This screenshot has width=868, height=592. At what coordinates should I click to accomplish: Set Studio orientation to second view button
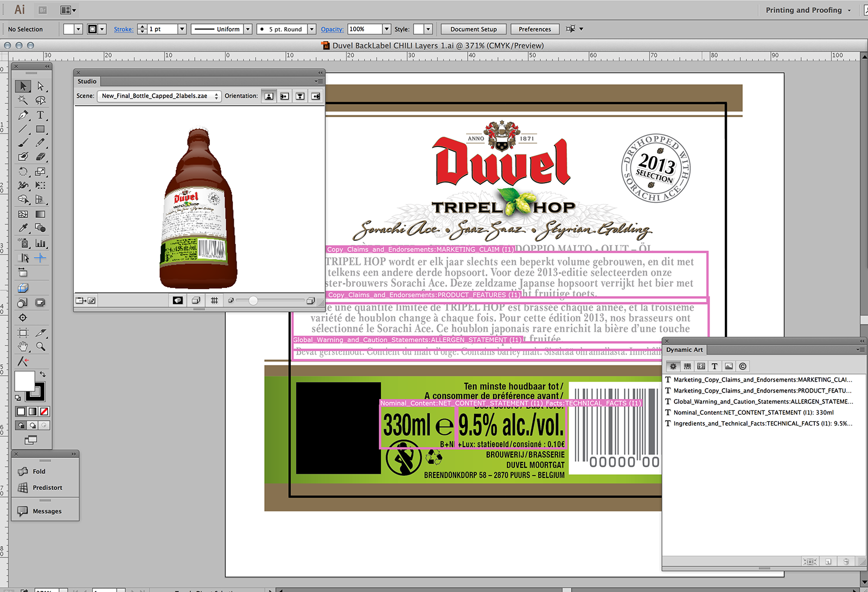click(x=284, y=96)
